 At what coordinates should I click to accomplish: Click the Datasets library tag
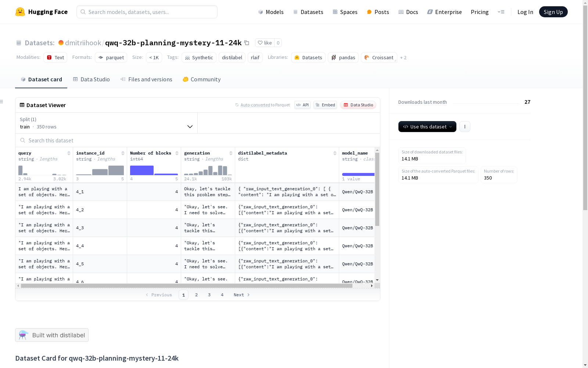tap(308, 57)
